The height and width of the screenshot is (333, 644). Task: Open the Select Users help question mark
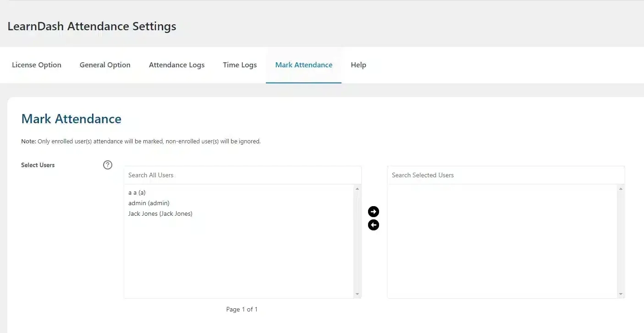click(107, 165)
